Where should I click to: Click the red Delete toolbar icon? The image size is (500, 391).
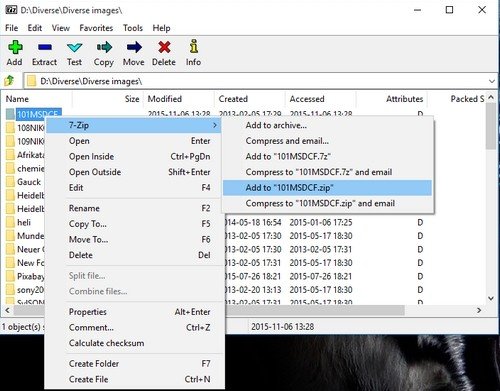164,48
